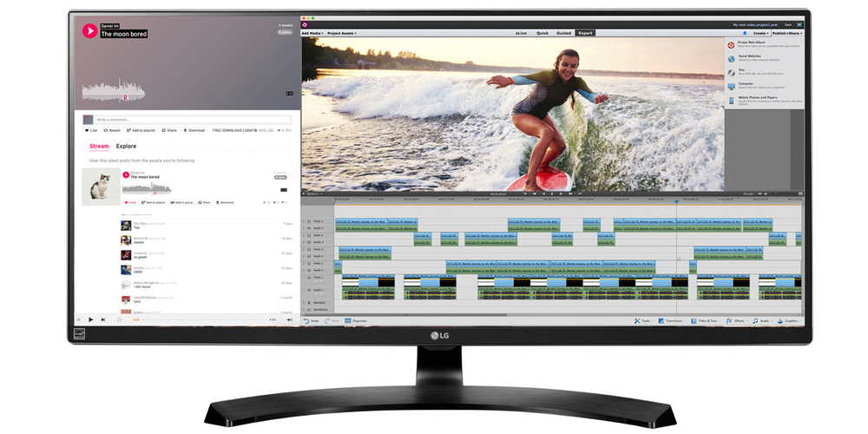This screenshot has width=868, height=434.
Task: Switch to the Explore tab
Action: pyautogui.click(x=126, y=147)
